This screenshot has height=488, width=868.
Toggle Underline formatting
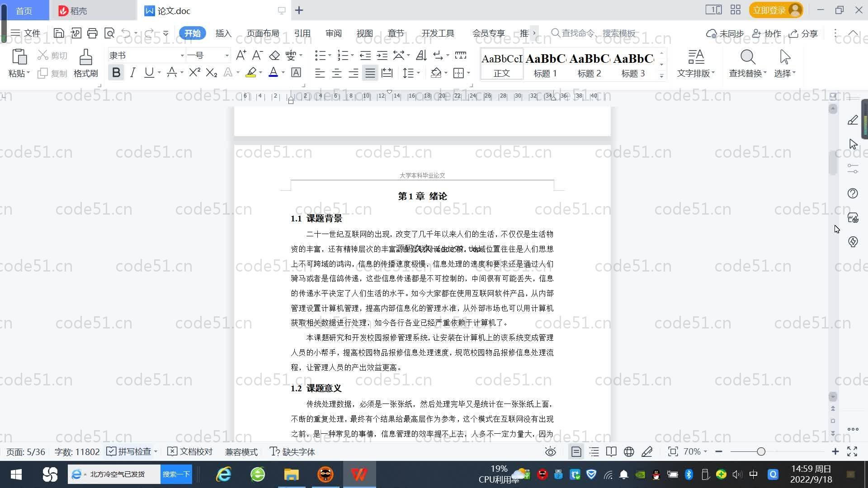click(149, 72)
